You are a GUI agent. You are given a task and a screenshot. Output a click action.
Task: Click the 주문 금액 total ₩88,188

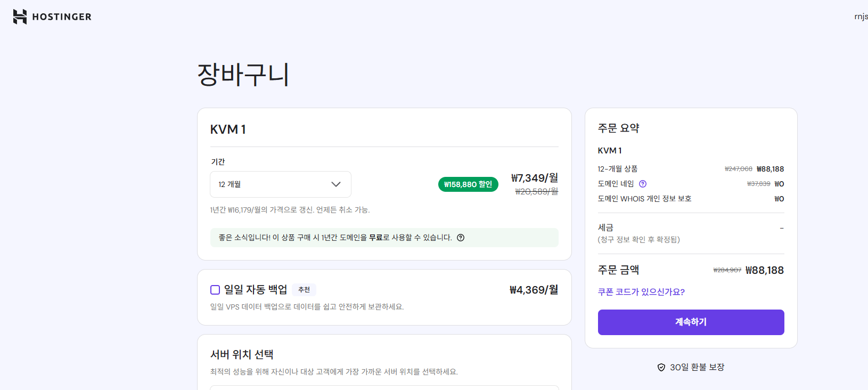coord(765,270)
